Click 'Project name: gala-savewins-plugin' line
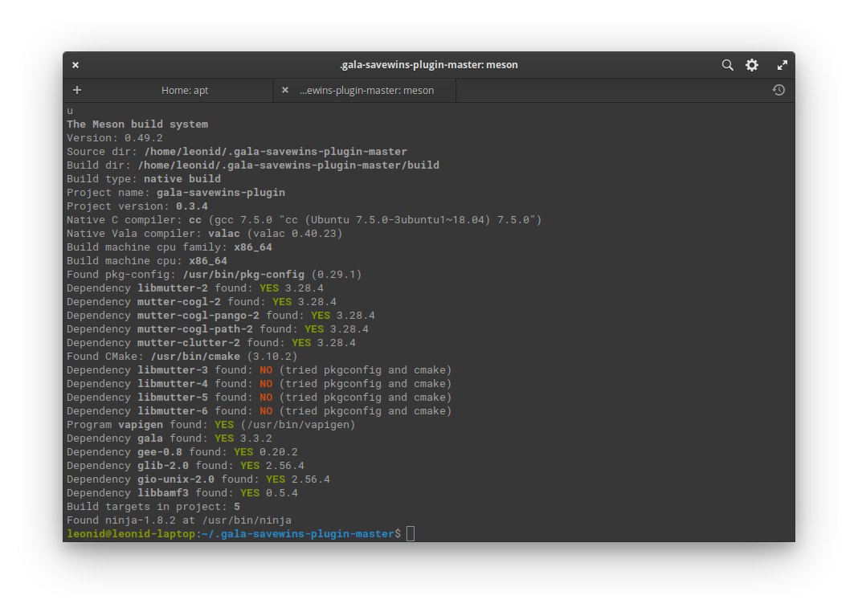Viewport: 858px width, 616px height. [x=176, y=193]
